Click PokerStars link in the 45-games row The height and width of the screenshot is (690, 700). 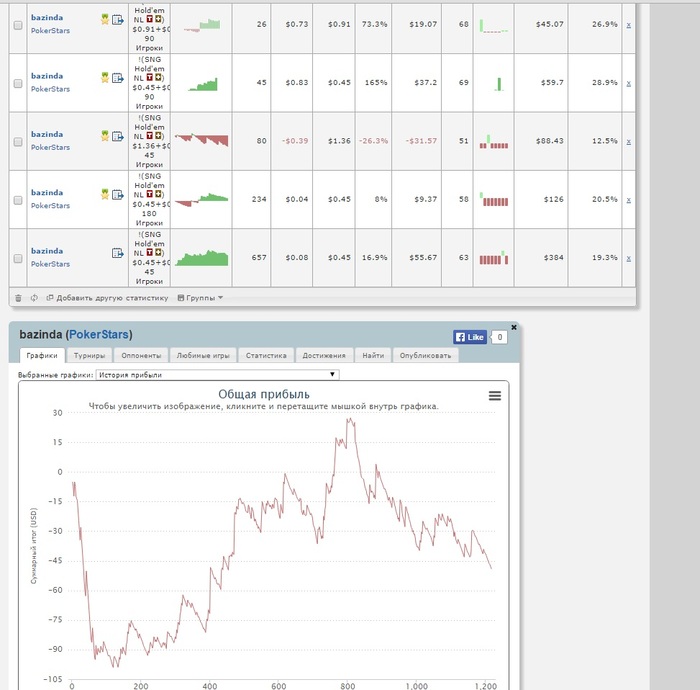(x=50, y=89)
